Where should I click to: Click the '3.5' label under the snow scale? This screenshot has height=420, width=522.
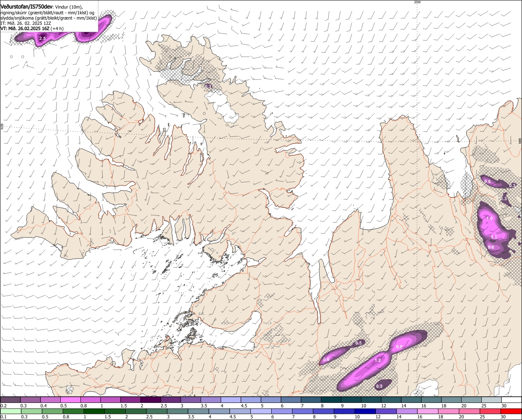[204, 406]
